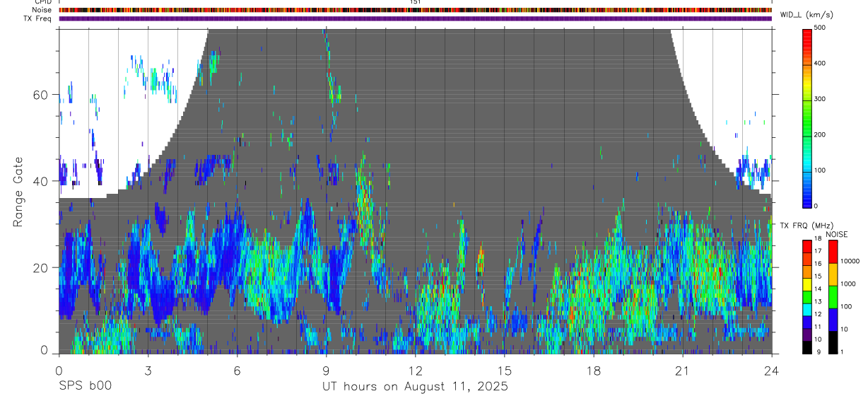Click the CPID value '151'

coord(415,2)
